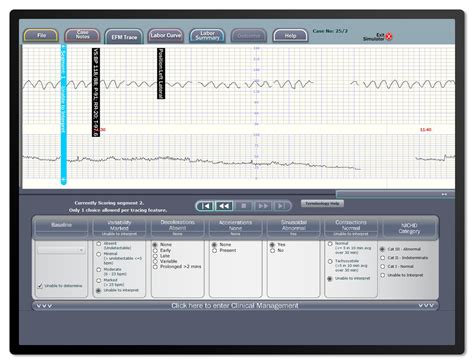The width and height of the screenshot is (474, 364).
Task: Click the red Exit Simulator X icon
Action: point(389,37)
